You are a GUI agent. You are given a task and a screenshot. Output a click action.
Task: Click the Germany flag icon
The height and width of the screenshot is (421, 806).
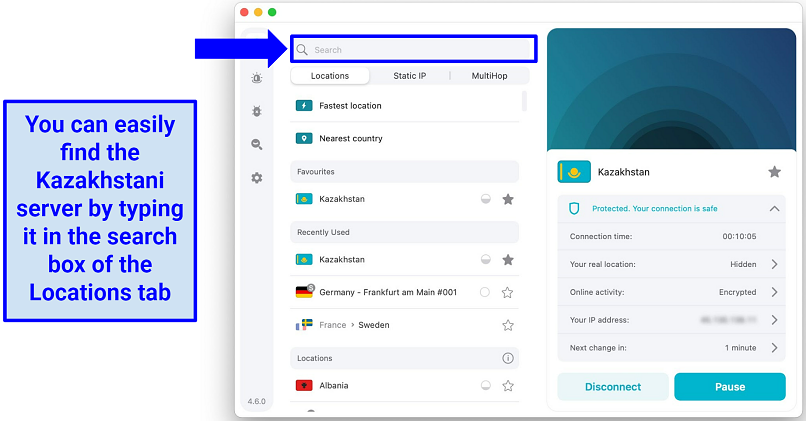coord(304,292)
